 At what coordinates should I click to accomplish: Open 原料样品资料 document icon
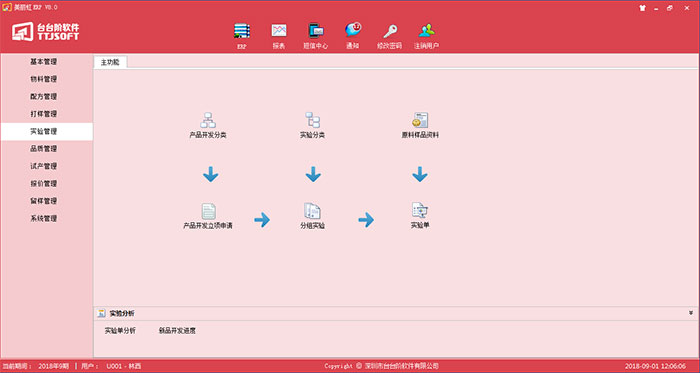[420, 120]
